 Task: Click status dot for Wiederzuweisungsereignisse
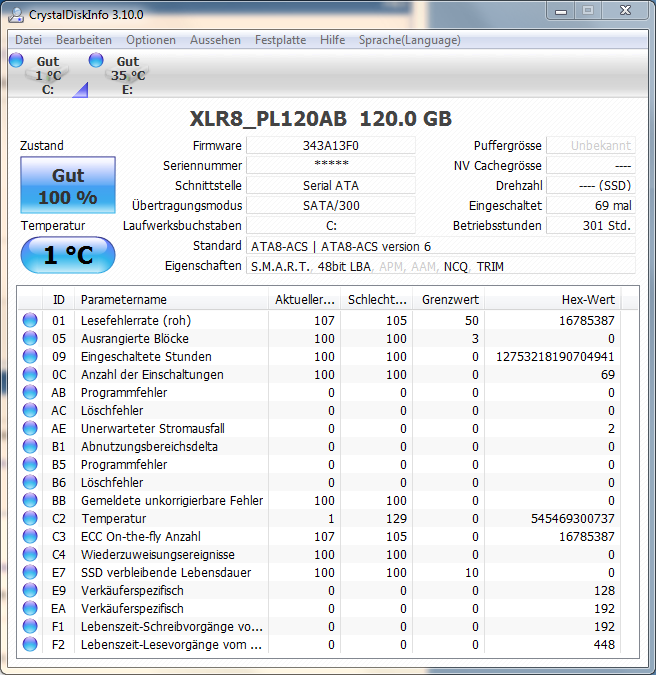[30, 554]
